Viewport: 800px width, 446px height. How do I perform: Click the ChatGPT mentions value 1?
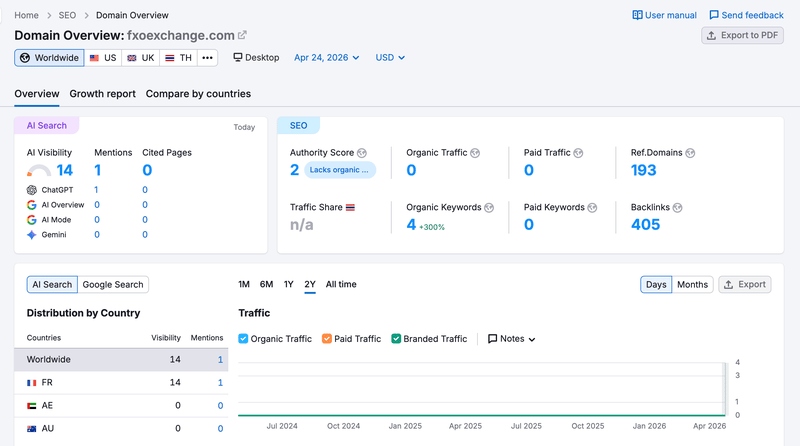(x=96, y=190)
